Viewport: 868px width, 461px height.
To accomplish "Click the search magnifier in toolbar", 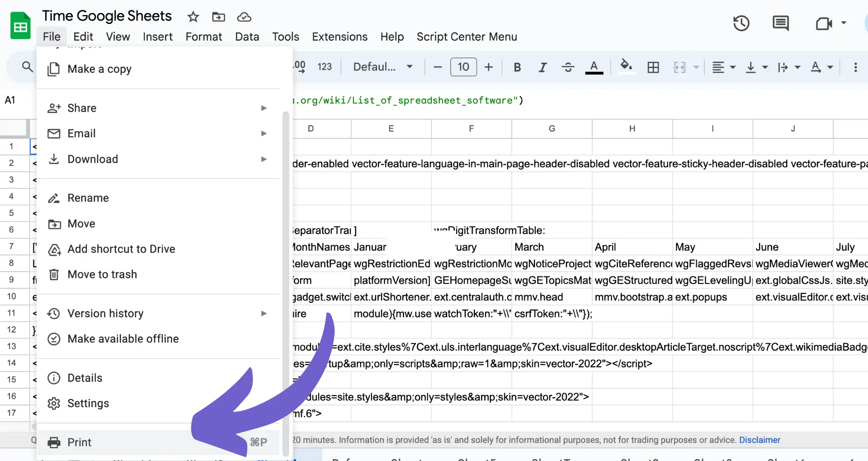I will (28, 67).
